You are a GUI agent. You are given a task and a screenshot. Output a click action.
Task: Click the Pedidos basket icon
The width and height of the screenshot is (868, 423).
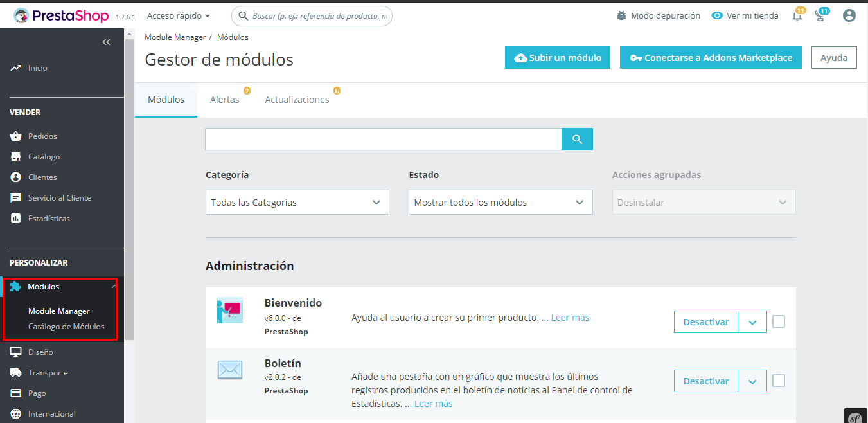(x=16, y=136)
